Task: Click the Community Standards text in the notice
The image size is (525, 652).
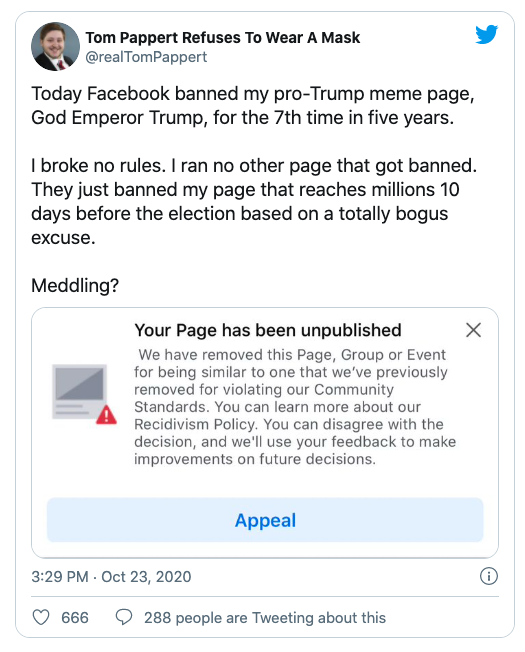Action: tap(264, 398)
